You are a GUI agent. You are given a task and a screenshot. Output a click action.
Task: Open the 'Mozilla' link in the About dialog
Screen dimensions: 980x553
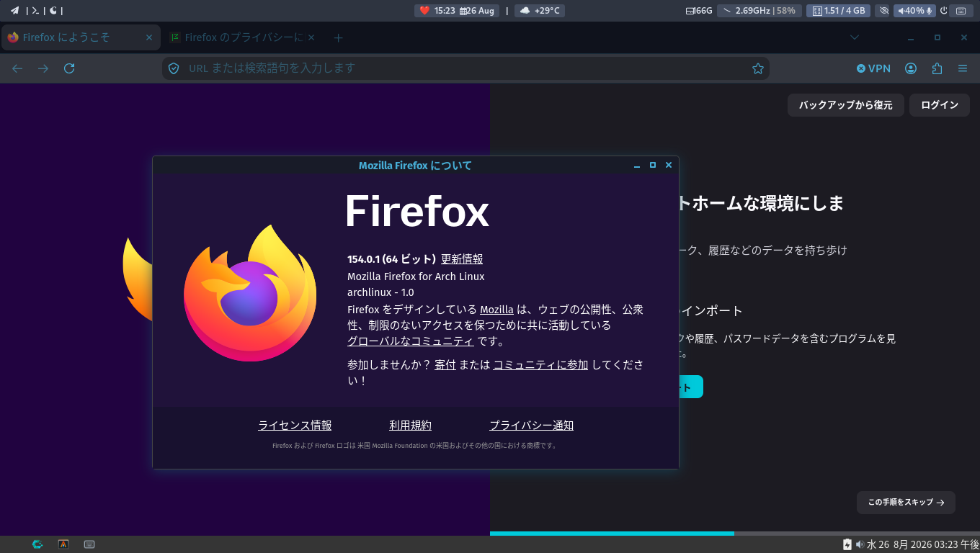tap(496, 310)
